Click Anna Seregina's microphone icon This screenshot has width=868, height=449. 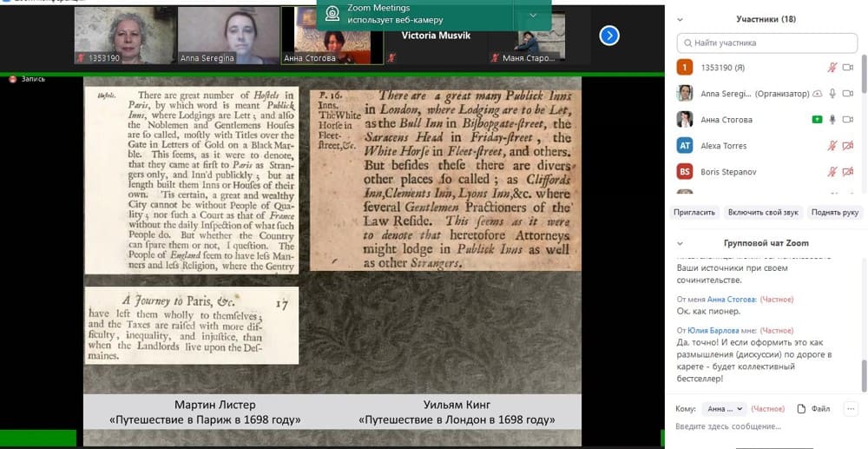point(832,94)
